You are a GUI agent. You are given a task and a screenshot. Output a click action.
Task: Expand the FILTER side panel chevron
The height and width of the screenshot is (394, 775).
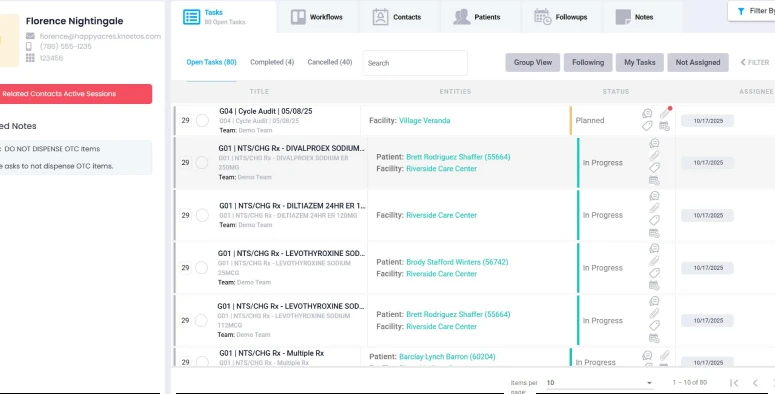click(x=743, y=62)
